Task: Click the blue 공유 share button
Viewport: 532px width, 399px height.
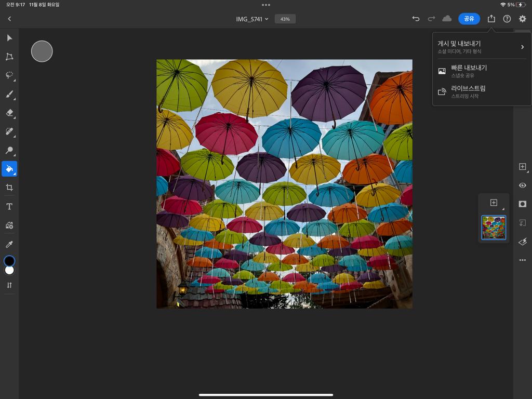Action: pyautogui.click(x=469, y=19)
